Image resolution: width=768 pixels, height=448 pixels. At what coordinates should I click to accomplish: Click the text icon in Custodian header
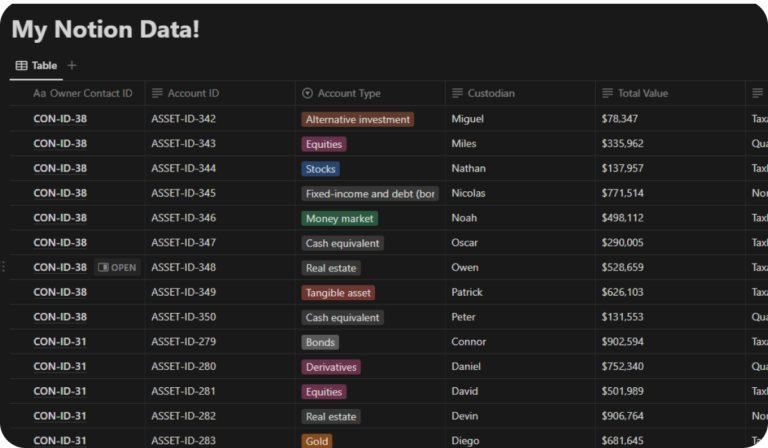point(457,94)
